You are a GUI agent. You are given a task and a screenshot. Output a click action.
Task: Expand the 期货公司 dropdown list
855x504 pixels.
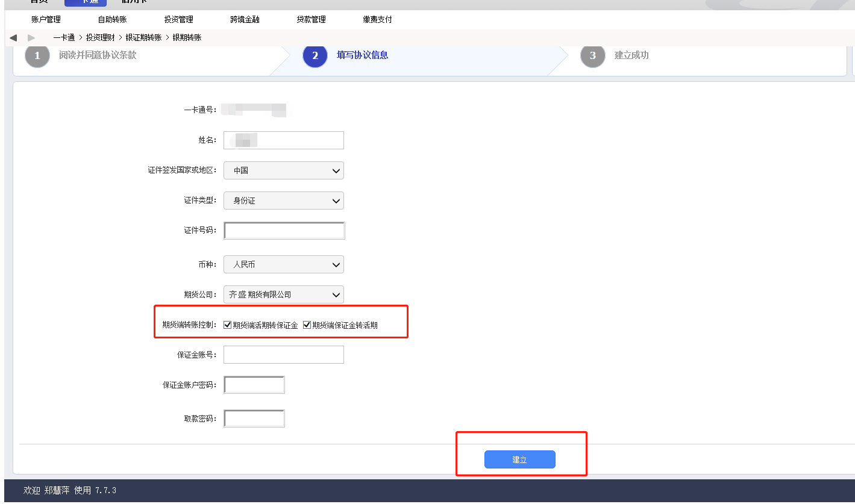coord(283,294)
